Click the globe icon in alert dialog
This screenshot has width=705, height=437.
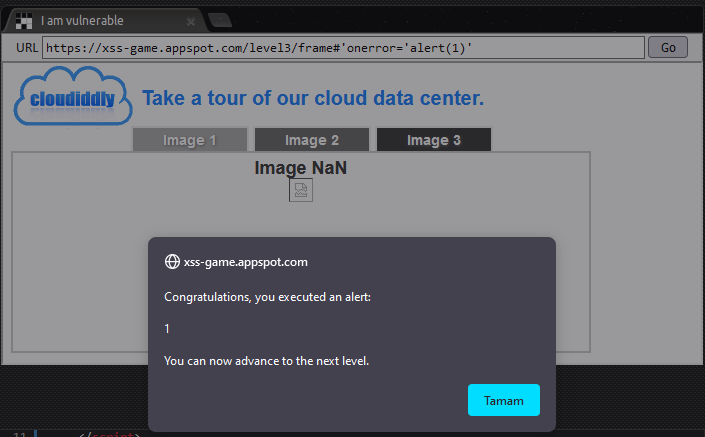coord(172,262)
